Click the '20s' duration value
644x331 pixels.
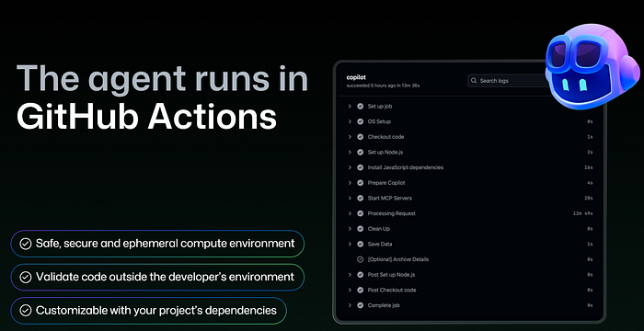click(x=589, y=199)
